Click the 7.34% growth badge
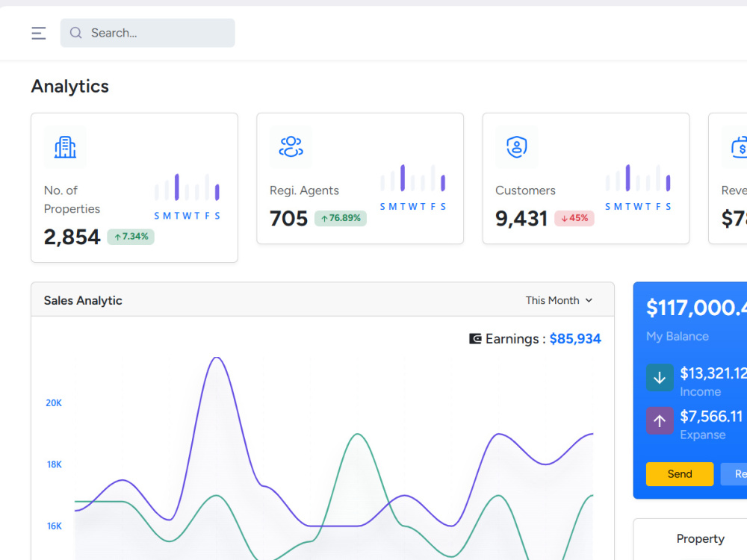 click(131, 237)
